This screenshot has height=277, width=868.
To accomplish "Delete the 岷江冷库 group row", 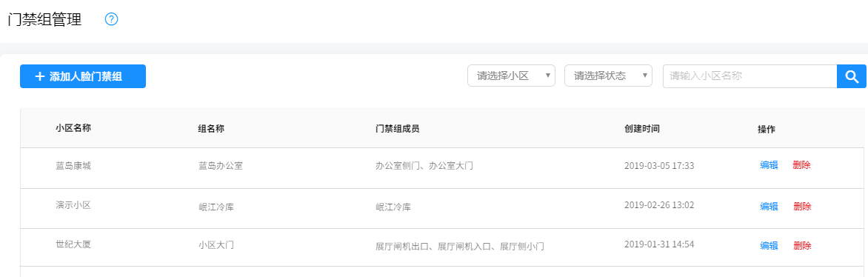I will point(802,207).
